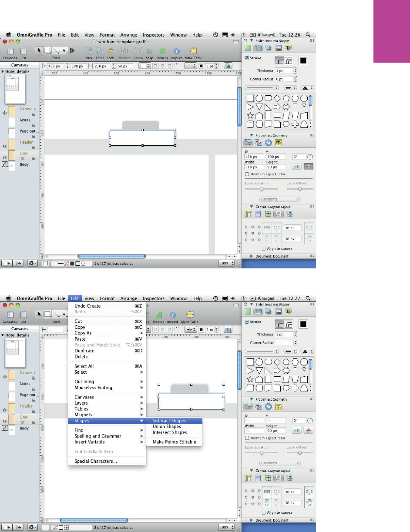
Task: Expand Document section in upper inspector
Action: pos(252,256)
